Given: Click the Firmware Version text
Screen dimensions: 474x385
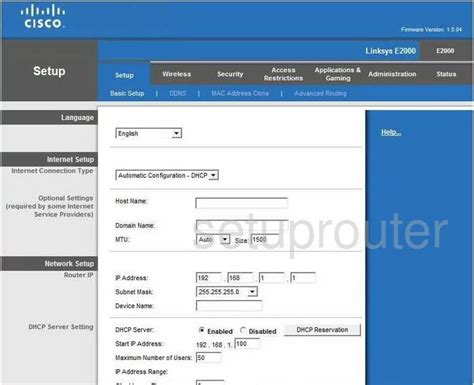Looking at the screenshot, I should tap(431, 30).
